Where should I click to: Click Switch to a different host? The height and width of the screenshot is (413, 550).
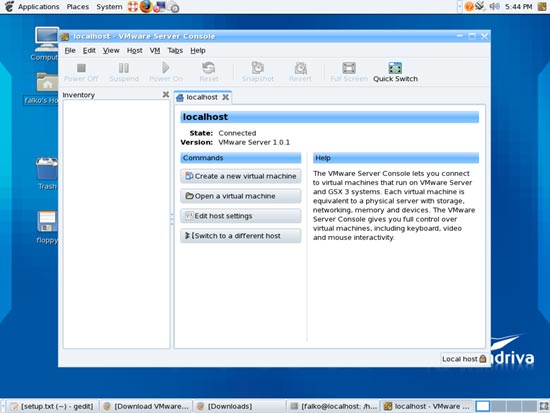pyautogui.click(x=241, y=236)
